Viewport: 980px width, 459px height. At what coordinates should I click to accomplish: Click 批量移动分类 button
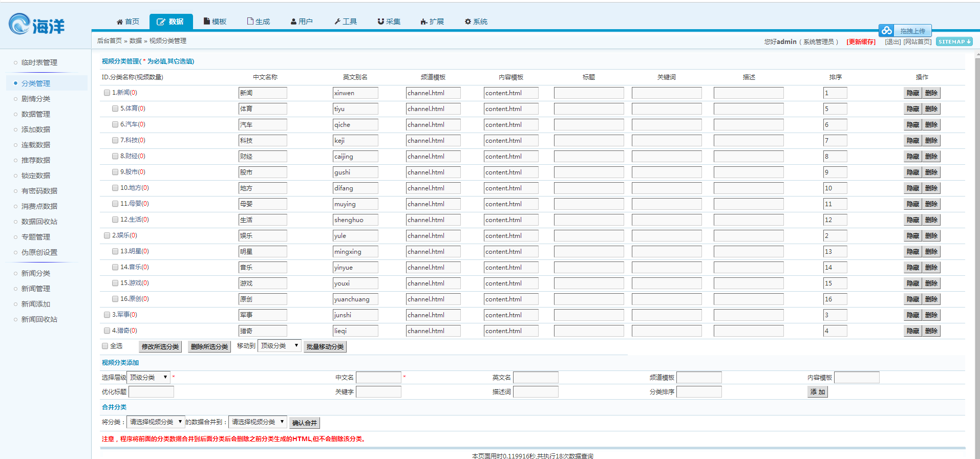click(325, 346)
